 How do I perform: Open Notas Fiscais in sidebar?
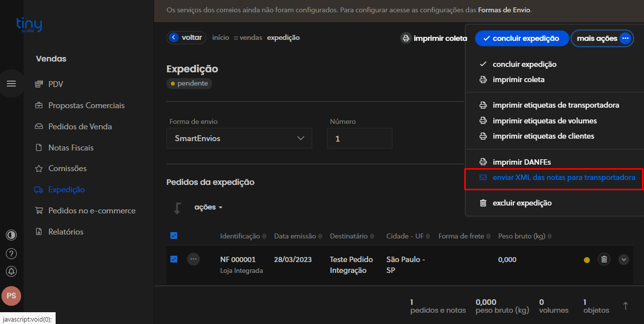(64, 147)
